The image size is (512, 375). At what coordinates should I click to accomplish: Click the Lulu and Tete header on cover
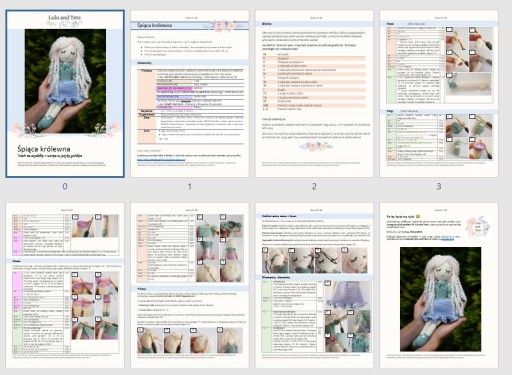65,17
